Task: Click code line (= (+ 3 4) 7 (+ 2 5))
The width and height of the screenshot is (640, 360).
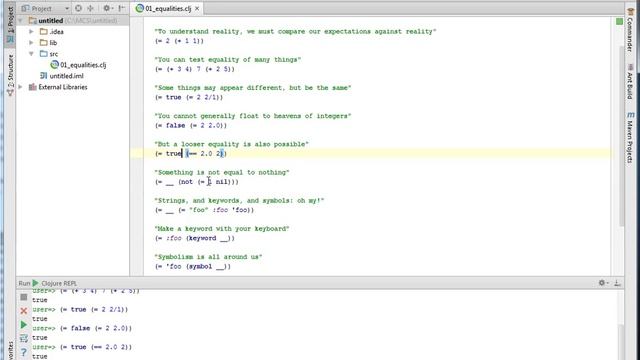Action: [195, 69]
